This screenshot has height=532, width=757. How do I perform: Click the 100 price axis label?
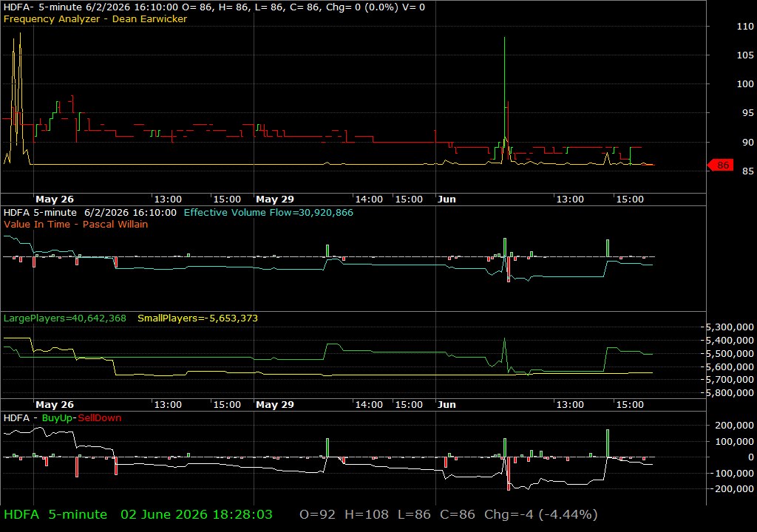pyautogui.click(x=745, y=84)
